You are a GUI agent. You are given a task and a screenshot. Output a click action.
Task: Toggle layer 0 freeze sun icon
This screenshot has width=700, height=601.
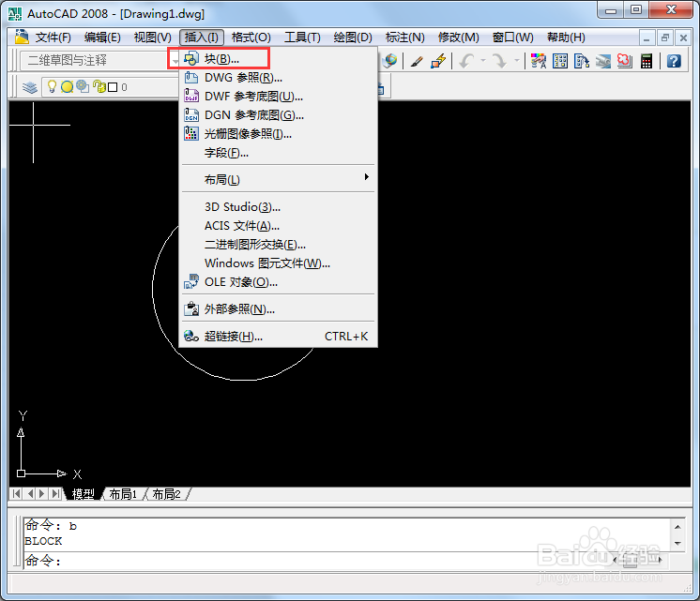coord(67,87)
